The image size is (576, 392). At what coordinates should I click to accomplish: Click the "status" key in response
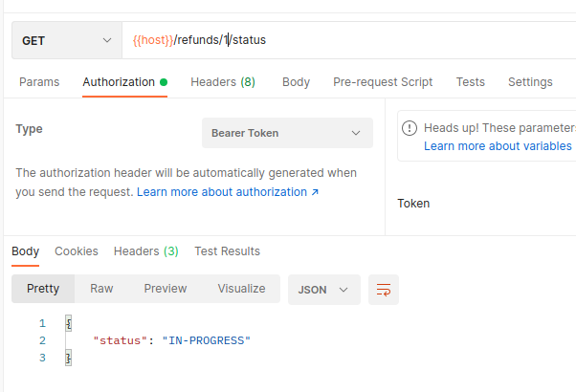[x=121, y=340]
